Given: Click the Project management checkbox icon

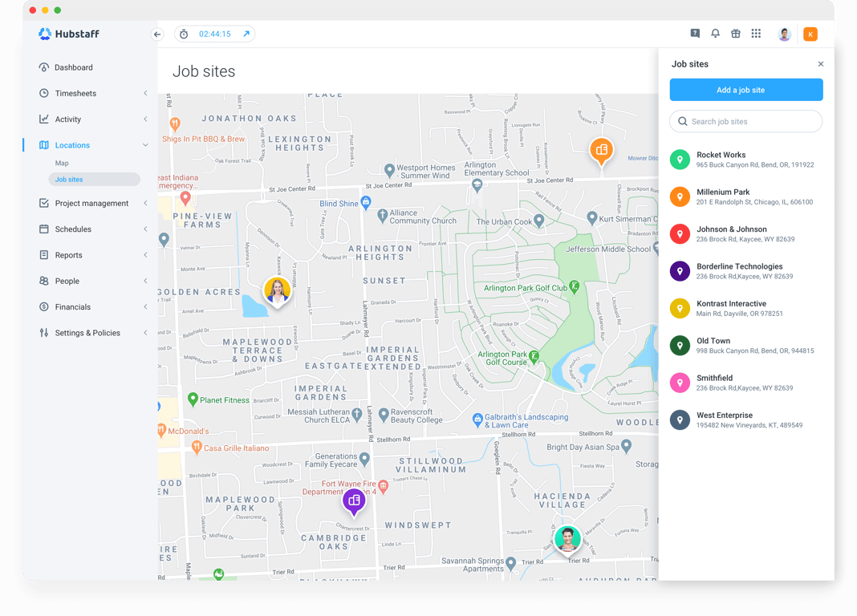Looking at the screenshot, I should coord(43,203).
